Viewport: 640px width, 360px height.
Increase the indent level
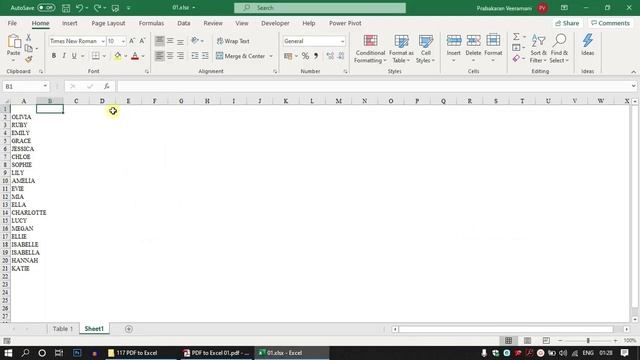205,56
